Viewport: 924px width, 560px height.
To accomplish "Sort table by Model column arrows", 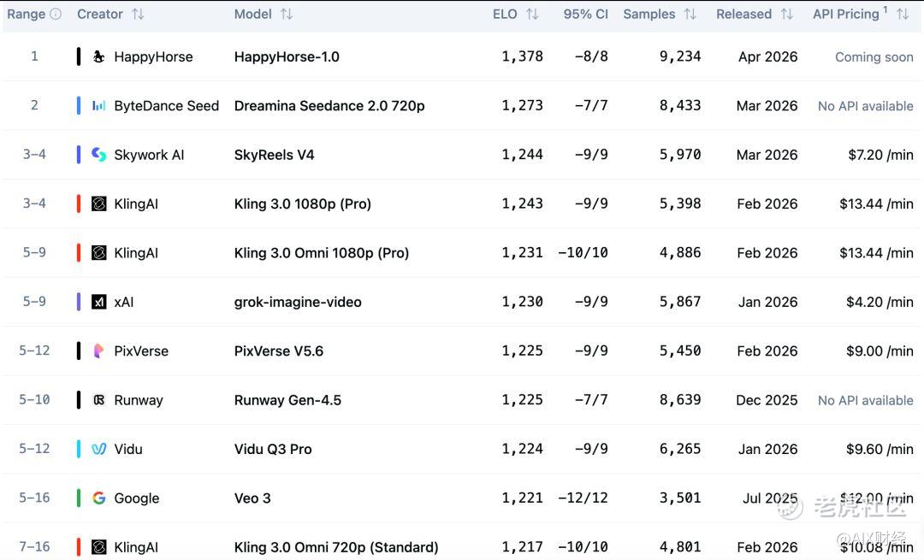I will [x=287, y=15].
